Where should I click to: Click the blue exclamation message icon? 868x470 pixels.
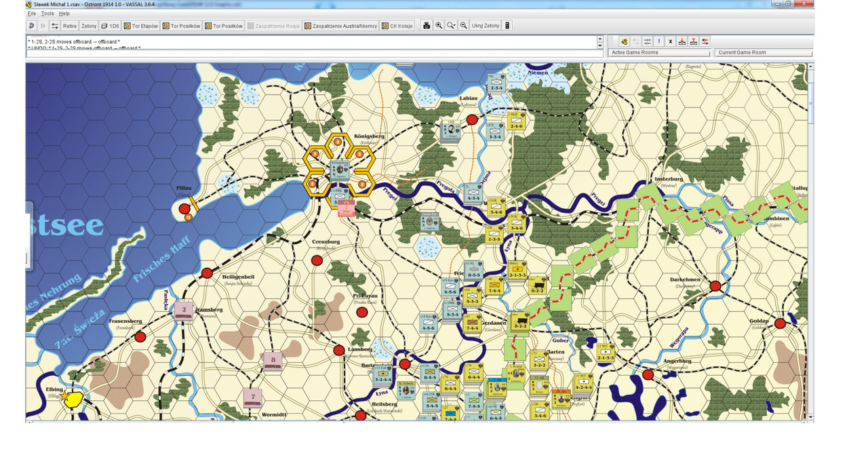[x=659, y=41]
